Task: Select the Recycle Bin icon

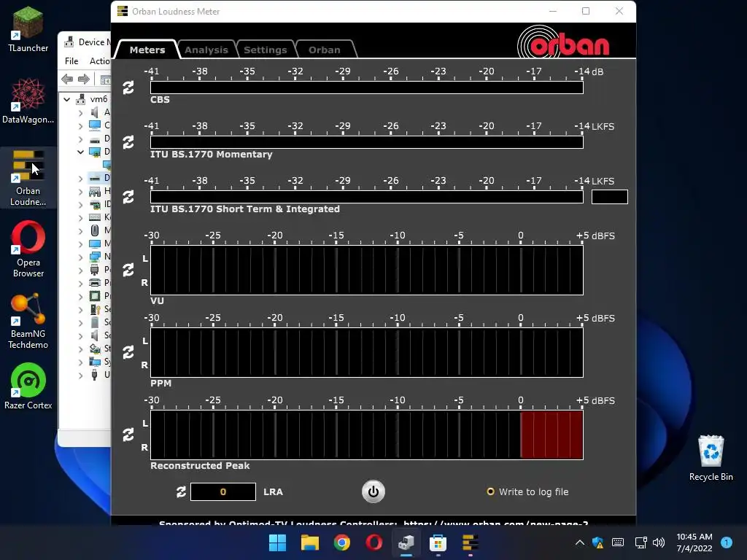Action: 711,458
